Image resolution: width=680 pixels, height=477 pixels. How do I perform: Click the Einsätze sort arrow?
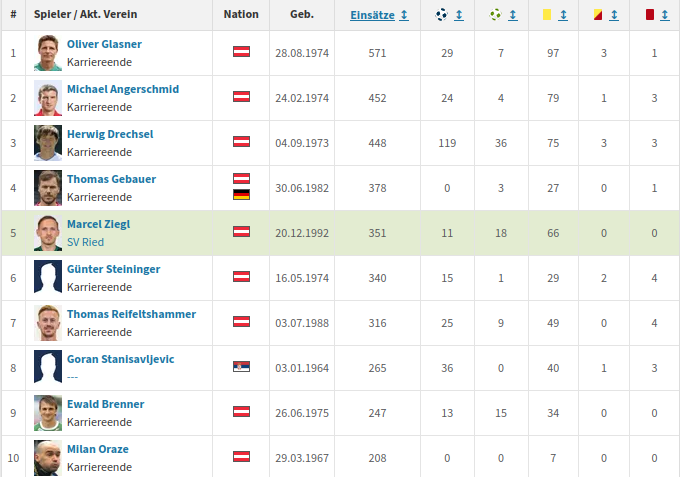tap(404, 15)
